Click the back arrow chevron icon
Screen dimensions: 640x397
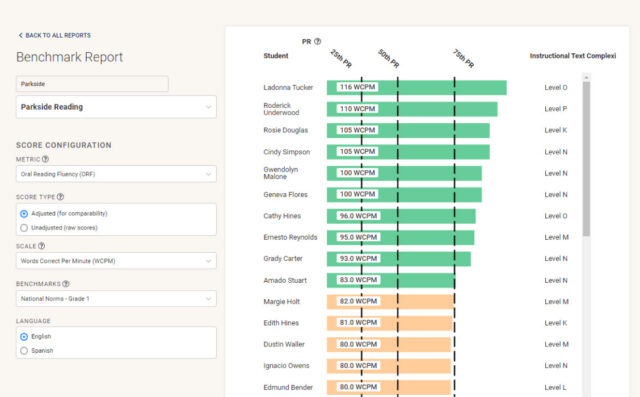(20, 35)
